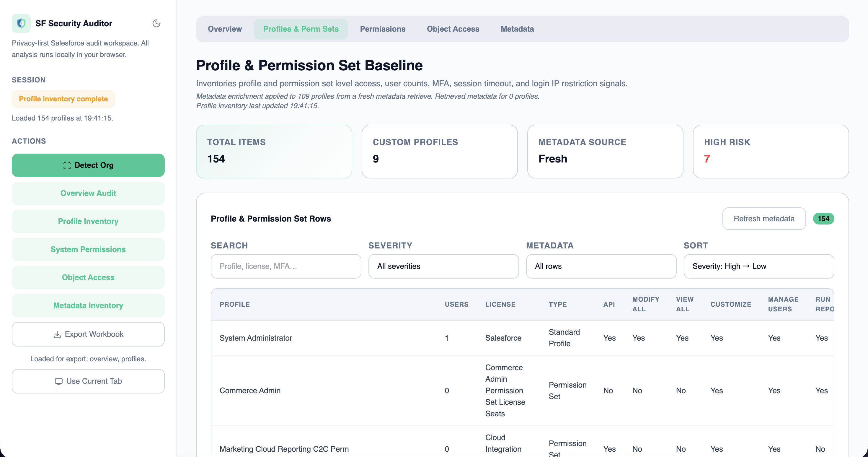Image resolution: width=868 pixels, height=457 pixels.
Task: Click the Customize column header
Action: coord(731,304)
